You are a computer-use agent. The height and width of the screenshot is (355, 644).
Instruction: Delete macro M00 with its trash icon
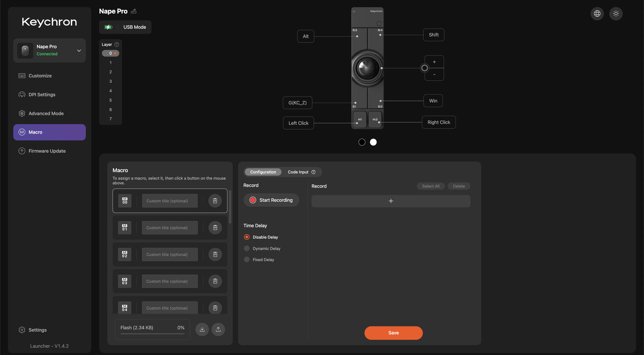(x=215, y=201)
